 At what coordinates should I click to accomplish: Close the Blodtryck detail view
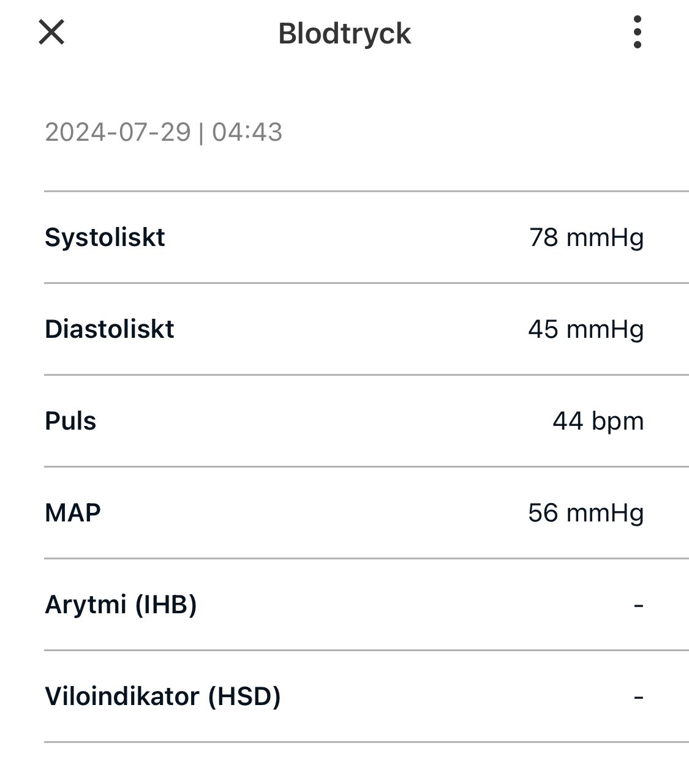[x=51, y=32]
